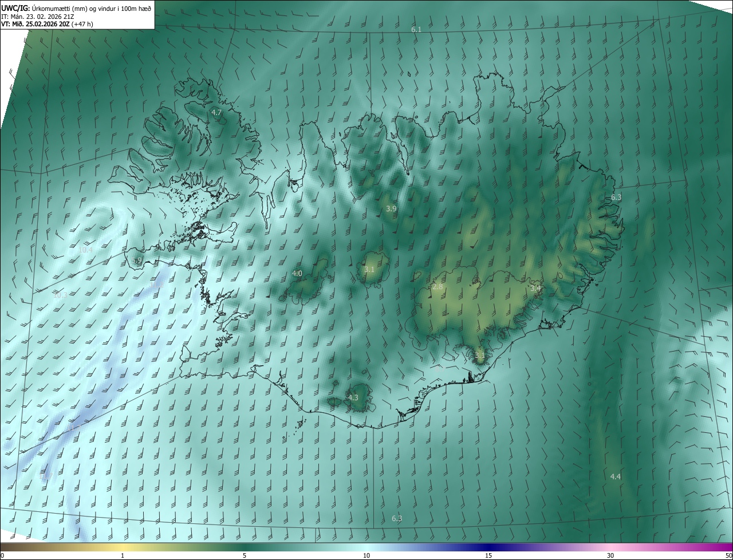Click the 4.7 value on the Westfjords peninsula
The image size is (733, 560).
point(216,113)
